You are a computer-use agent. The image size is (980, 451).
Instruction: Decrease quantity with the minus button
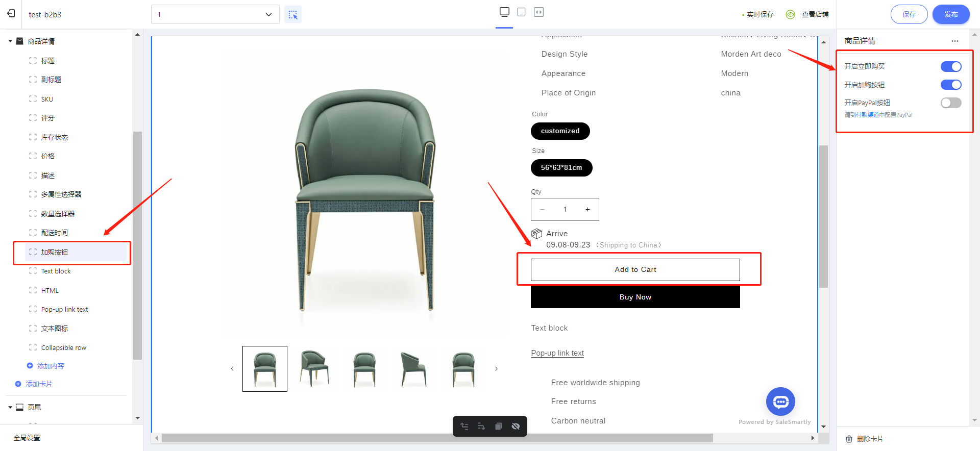(542, 209)
